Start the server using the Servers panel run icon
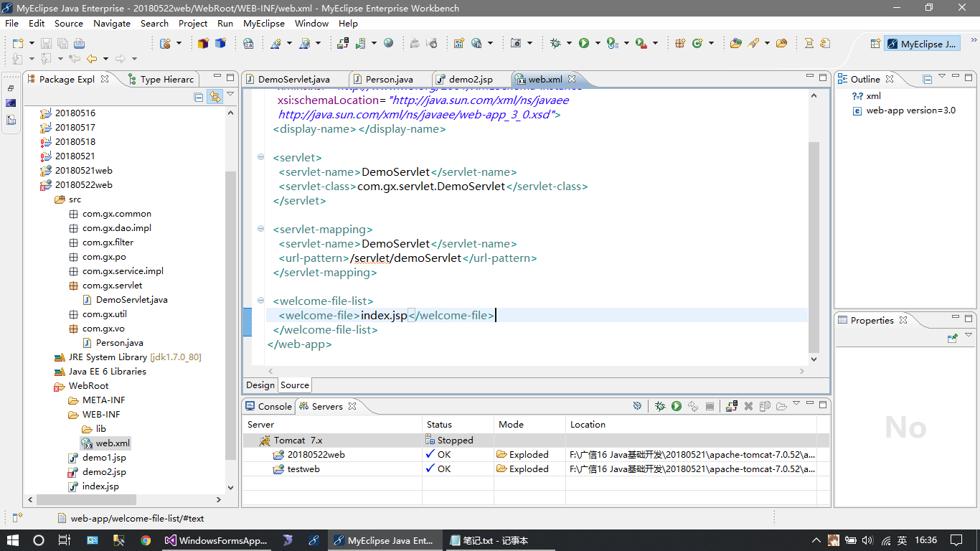 [x=676, y=406]
